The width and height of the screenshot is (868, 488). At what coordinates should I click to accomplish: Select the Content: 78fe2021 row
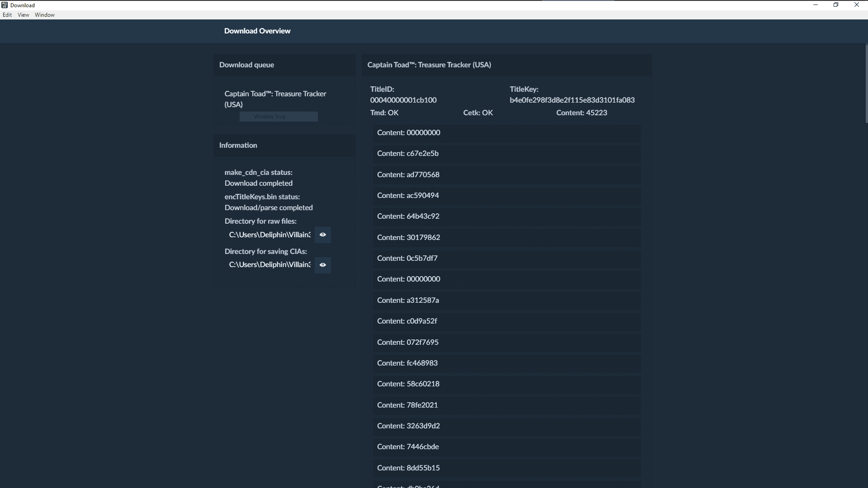tap(507, 405)
